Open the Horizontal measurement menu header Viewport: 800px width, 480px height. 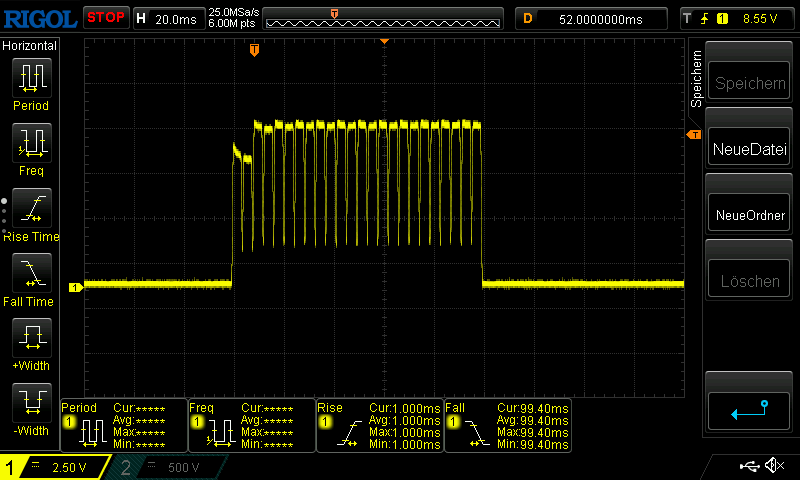coord(30,46)
